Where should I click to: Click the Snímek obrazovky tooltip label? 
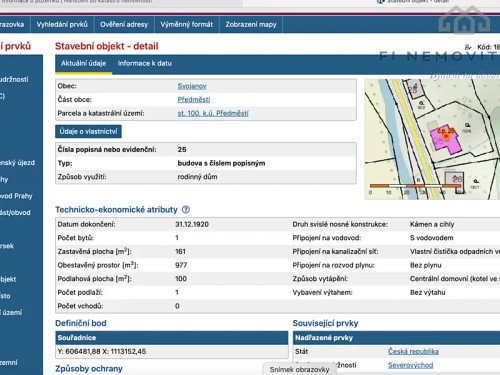299,369
